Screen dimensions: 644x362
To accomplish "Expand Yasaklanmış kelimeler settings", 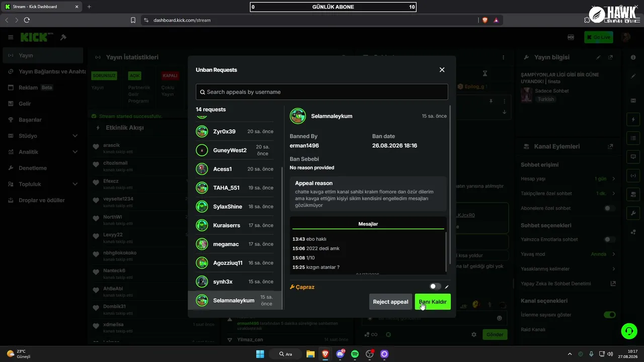I will pyautogui.click(x=613, y=269).
